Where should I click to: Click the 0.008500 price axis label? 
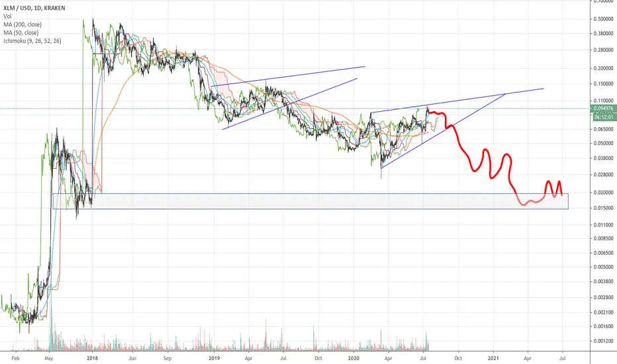click(604, 238)
